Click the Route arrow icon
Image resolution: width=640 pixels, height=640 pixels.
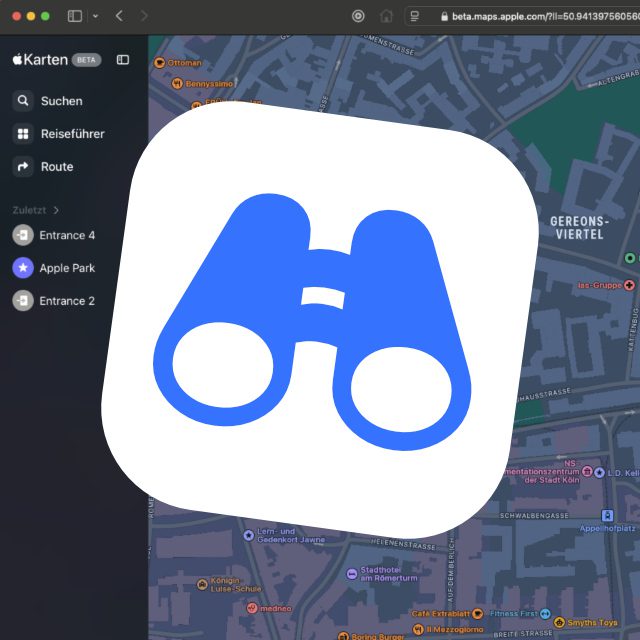[23, 167]
